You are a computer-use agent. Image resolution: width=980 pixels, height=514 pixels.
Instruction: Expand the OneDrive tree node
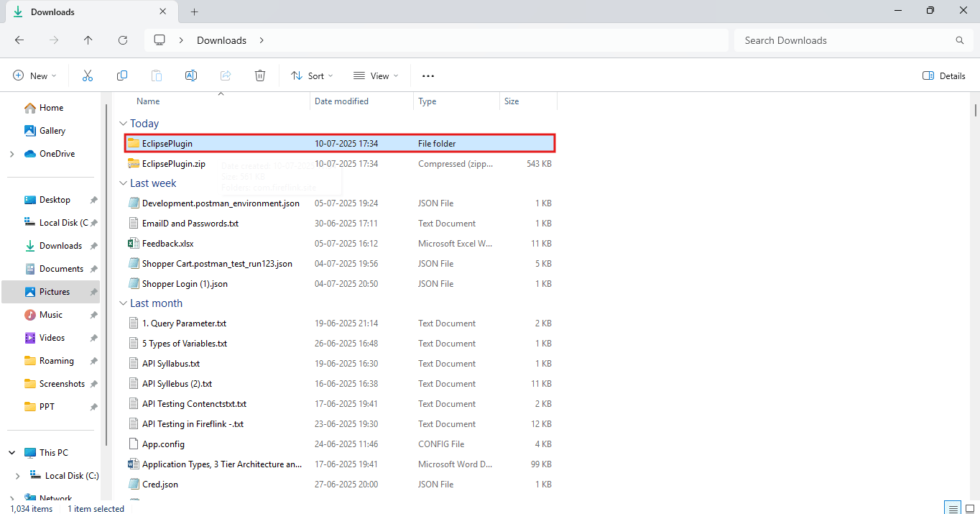click(x=11, y=154)
